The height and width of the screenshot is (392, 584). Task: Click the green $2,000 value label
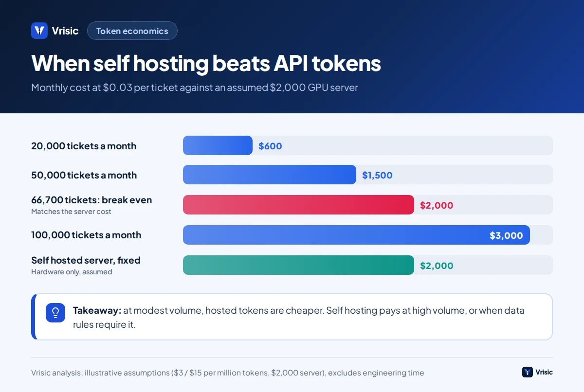[437, 266]
